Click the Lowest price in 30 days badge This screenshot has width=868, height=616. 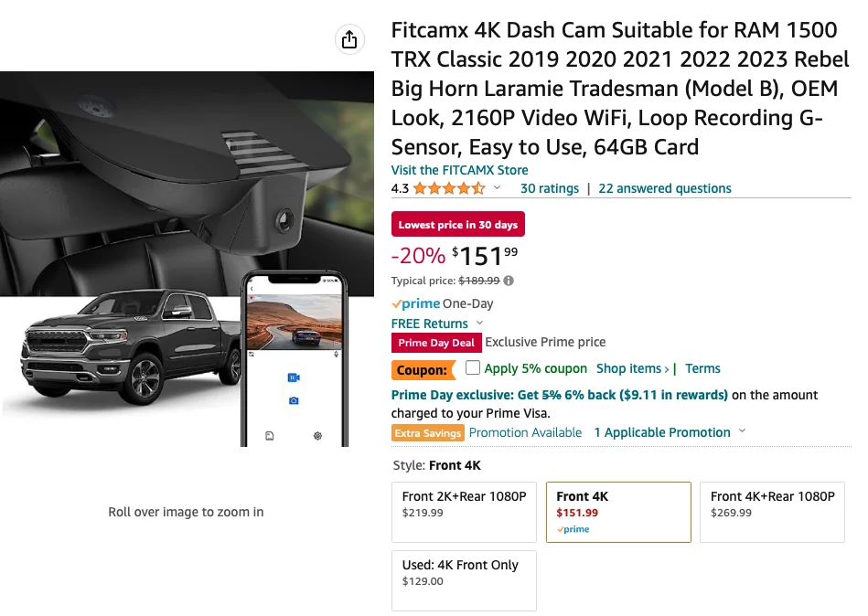pyautogui.click(x=458, y=224)
